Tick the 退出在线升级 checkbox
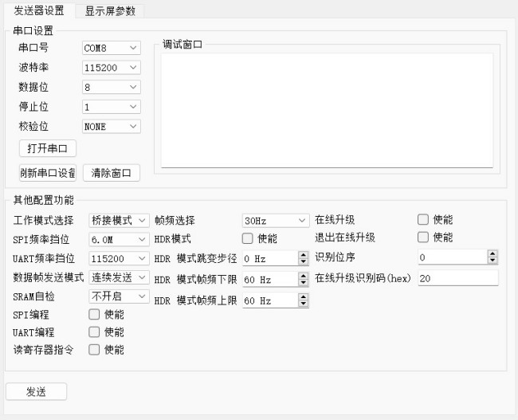 pos(423,237)
